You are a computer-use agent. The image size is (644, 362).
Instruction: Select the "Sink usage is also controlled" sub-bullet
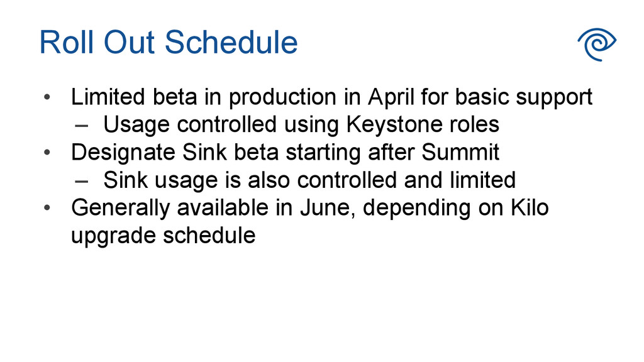309,180
